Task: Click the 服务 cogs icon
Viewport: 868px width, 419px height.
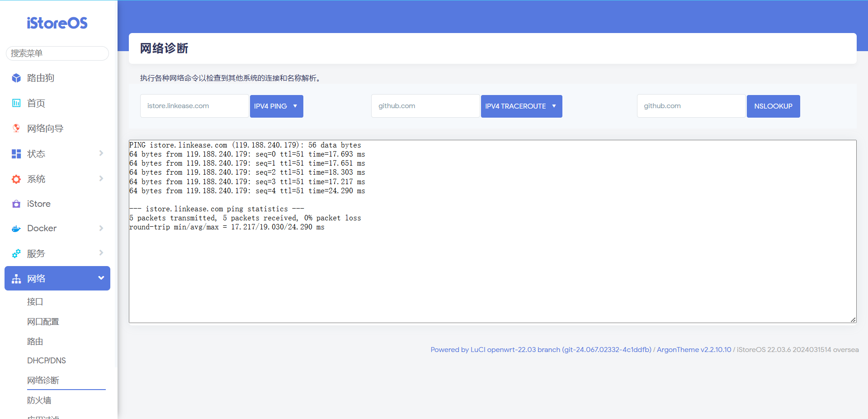Action: click(x=16, y=253)
